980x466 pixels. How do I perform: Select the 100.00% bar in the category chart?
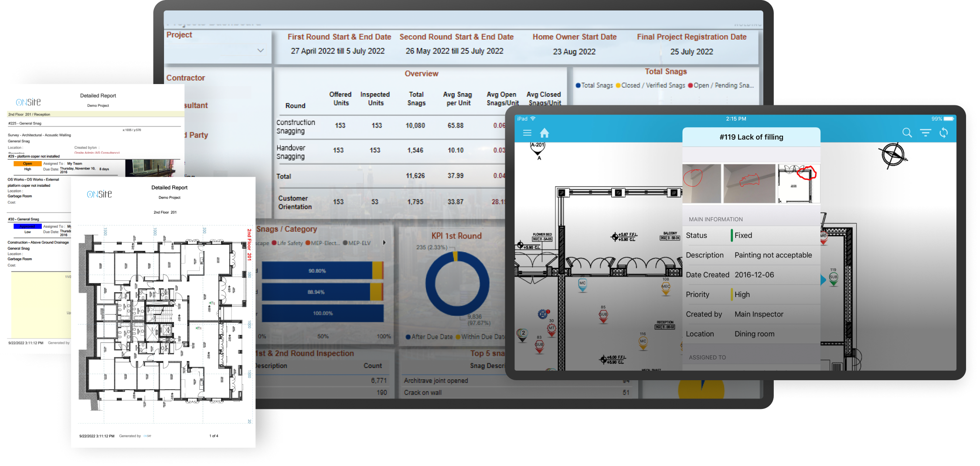pos(323,313)
